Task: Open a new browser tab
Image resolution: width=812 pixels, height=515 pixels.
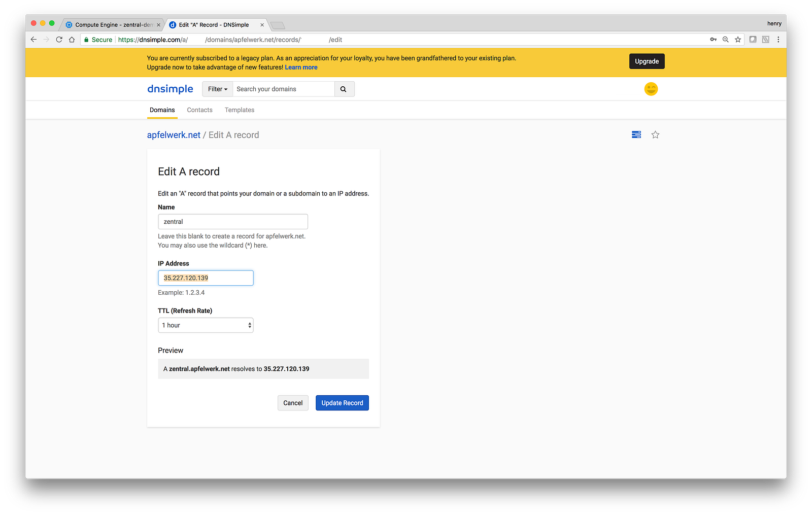Action: [278, 25]
